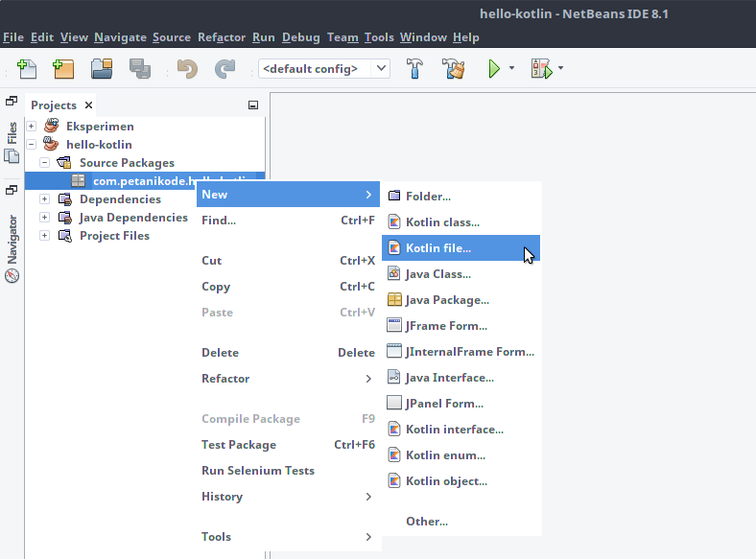
Task: Choose Find... in the context menu
Action: (x=289, y=221)
